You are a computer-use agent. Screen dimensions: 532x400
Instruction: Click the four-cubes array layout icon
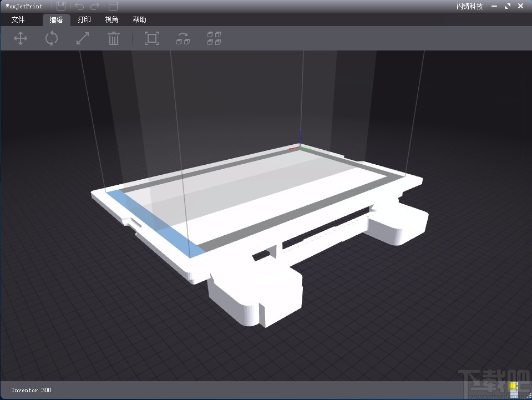[x=214, y=38]
